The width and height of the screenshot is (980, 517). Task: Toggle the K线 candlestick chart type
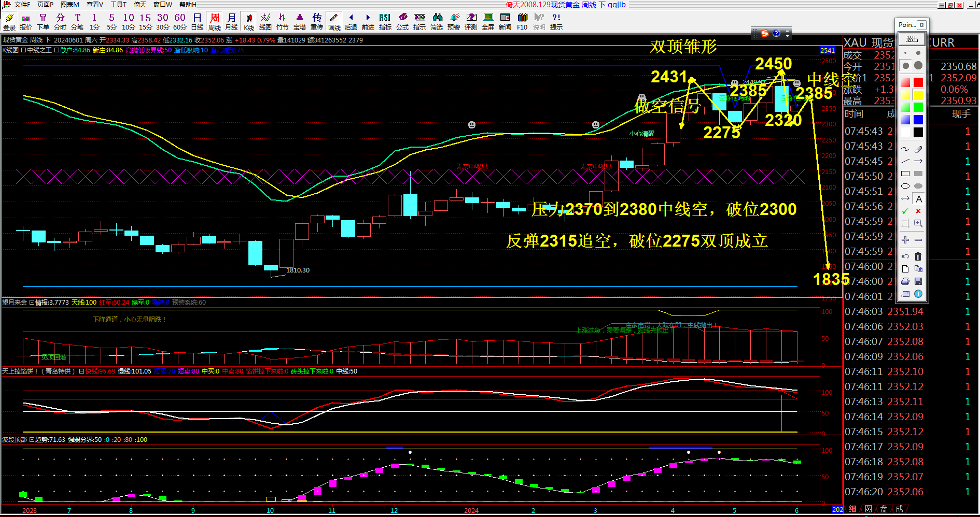click(x=249, y=22)
